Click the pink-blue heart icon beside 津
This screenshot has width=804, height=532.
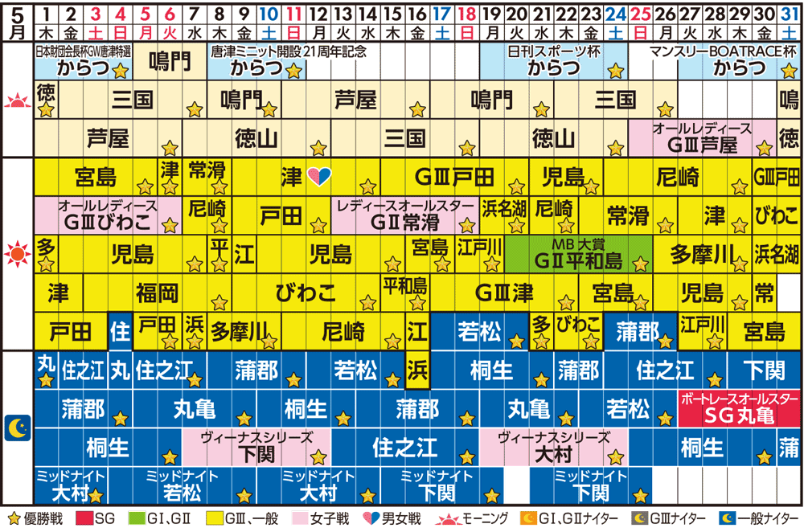319,176
